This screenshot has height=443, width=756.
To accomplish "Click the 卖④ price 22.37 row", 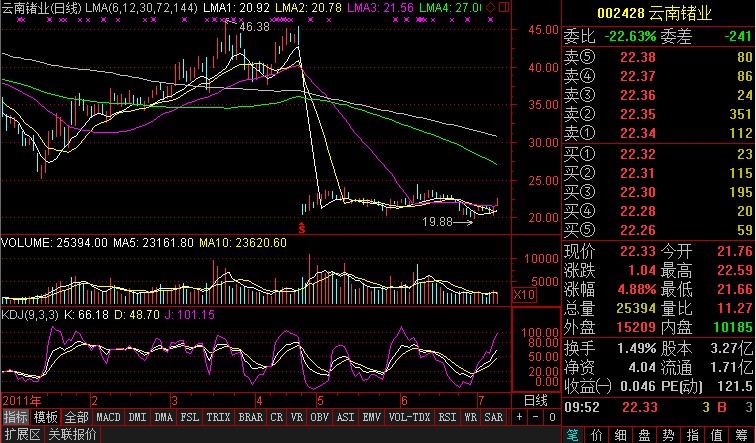I will click(659, 76).
